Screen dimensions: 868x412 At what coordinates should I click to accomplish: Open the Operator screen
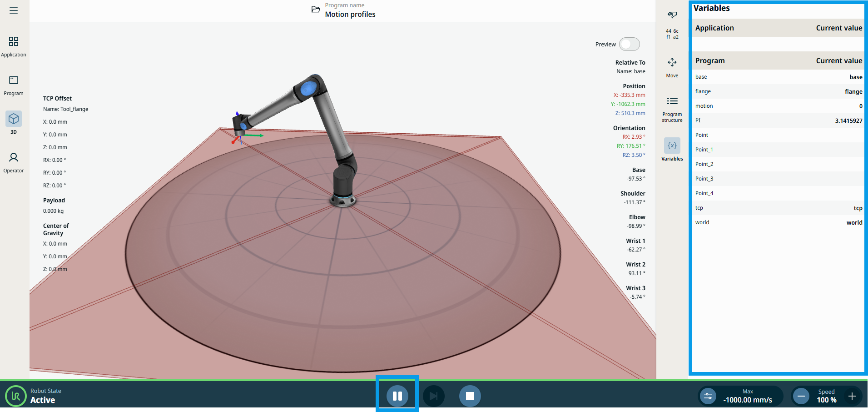tap(14, 162)
